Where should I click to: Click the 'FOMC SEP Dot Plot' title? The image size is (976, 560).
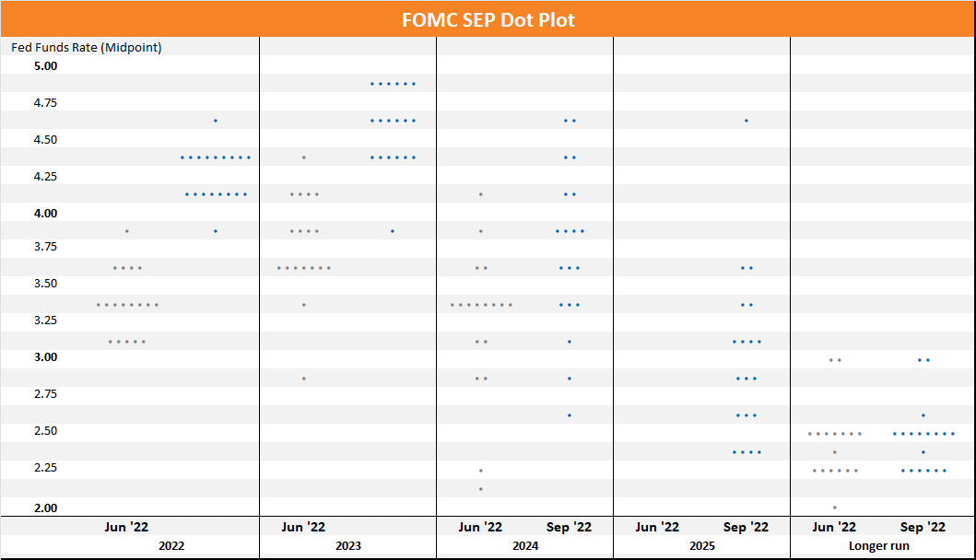488,20
